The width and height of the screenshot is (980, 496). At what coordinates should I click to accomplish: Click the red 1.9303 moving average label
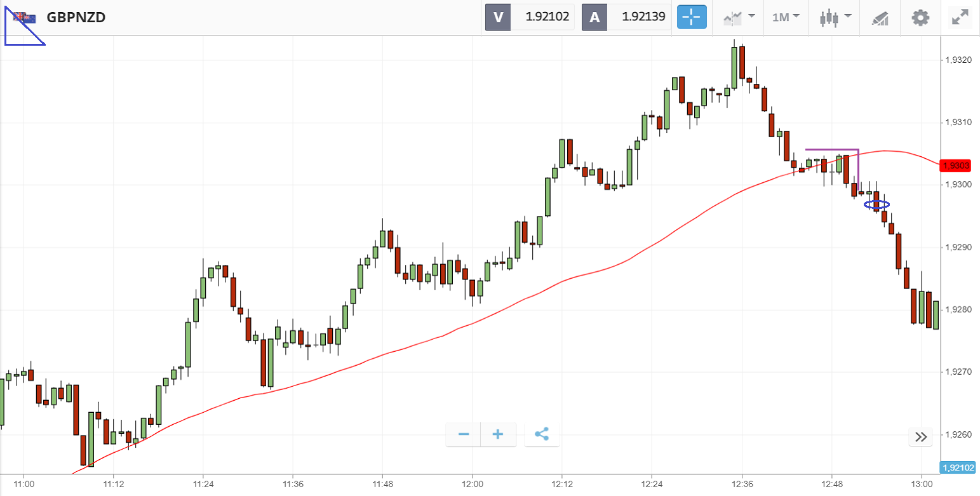coord(955,166)
